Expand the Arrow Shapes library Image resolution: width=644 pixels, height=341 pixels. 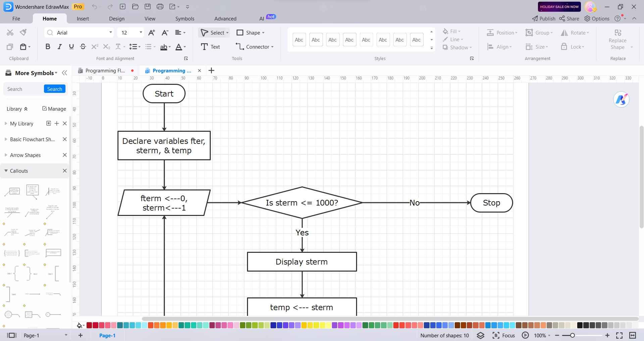click(6, 155)
